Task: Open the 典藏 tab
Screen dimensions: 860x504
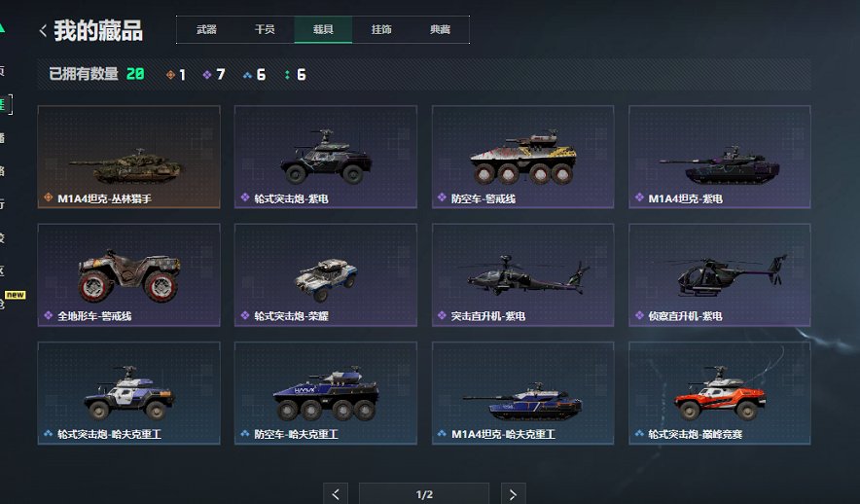Action: 440,29
